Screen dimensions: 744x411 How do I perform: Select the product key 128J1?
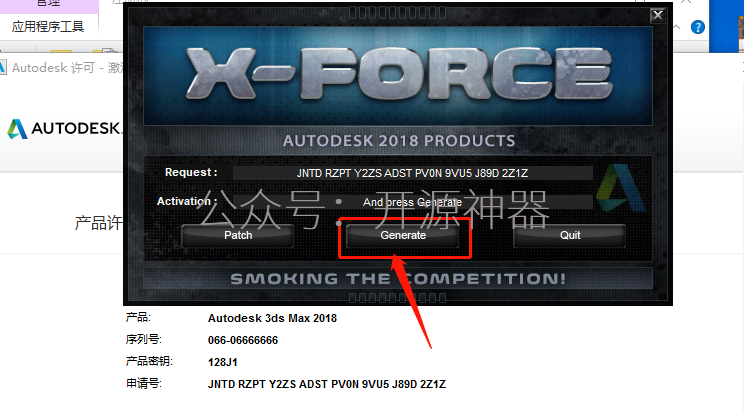(223, 363)
